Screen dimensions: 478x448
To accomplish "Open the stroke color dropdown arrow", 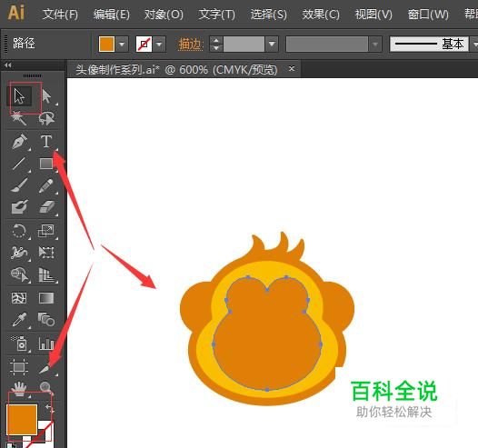I will tap(159, 45).
